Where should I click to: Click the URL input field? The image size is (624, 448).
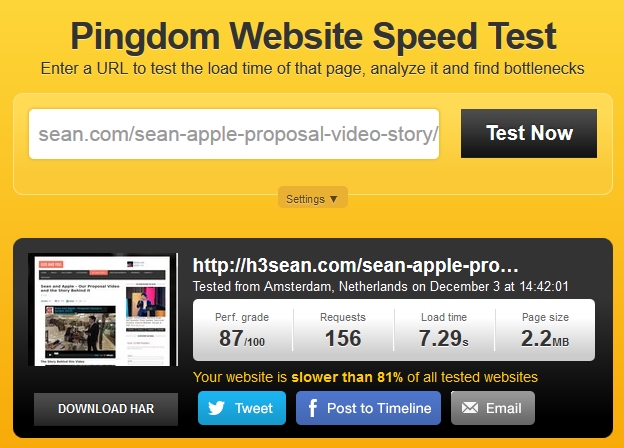click(234, 134)
